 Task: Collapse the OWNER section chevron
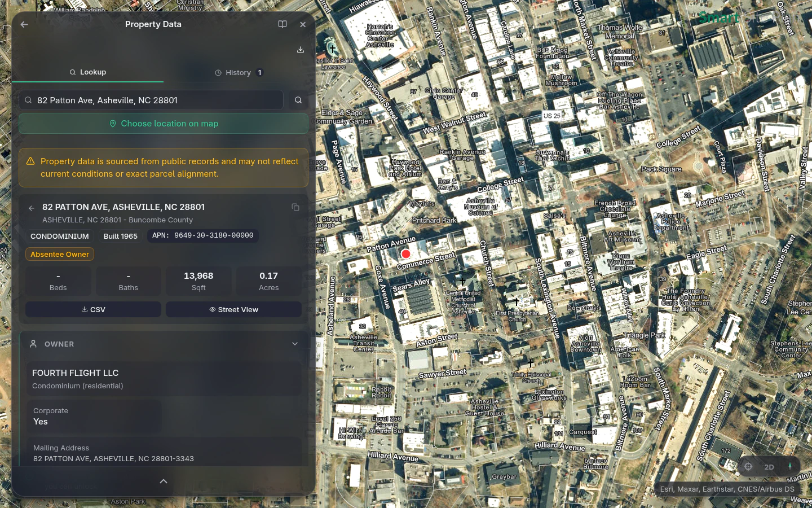[295, 344]
